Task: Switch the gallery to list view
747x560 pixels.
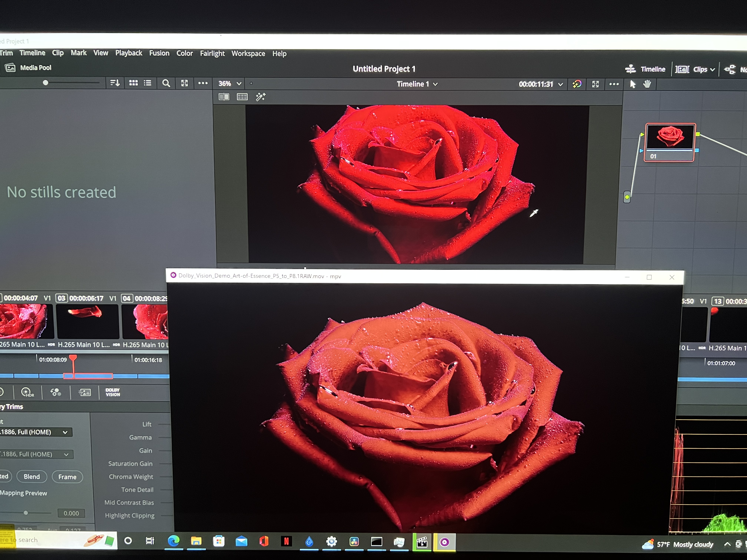Action: [148, 83]
